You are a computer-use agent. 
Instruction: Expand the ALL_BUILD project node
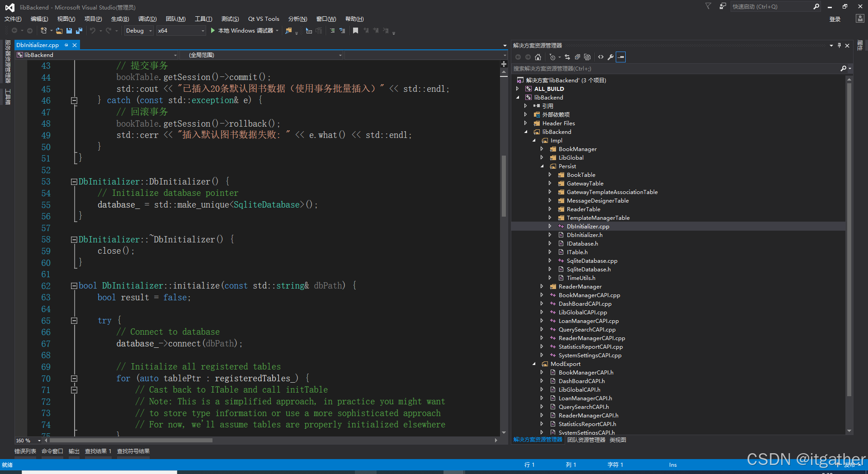point(518,89)
